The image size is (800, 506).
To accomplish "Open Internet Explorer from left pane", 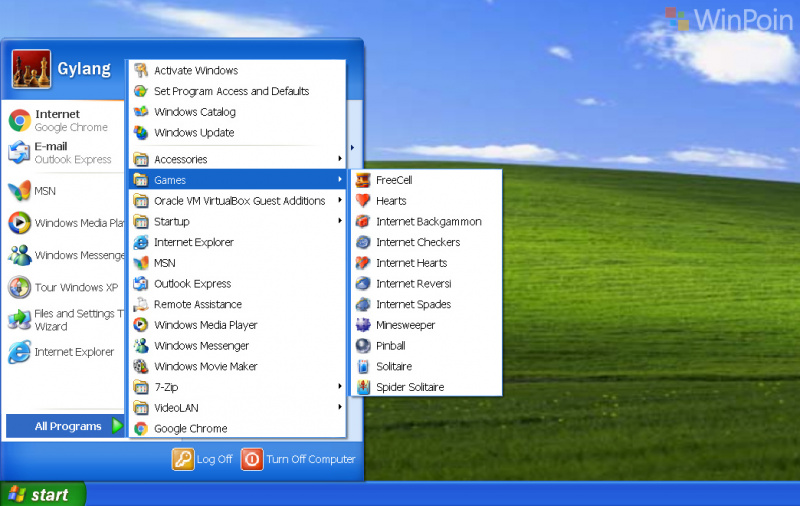I will click(x=63, y=352).
